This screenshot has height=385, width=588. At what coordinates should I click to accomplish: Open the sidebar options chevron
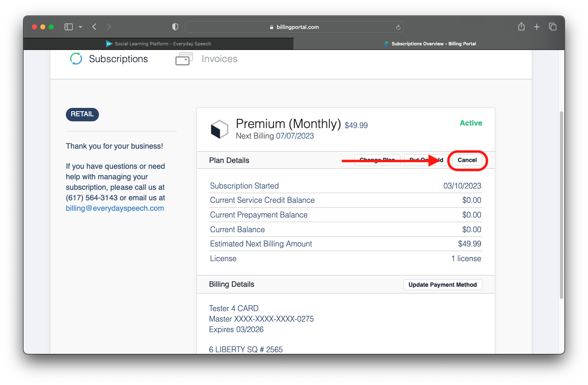coord(80,26)
